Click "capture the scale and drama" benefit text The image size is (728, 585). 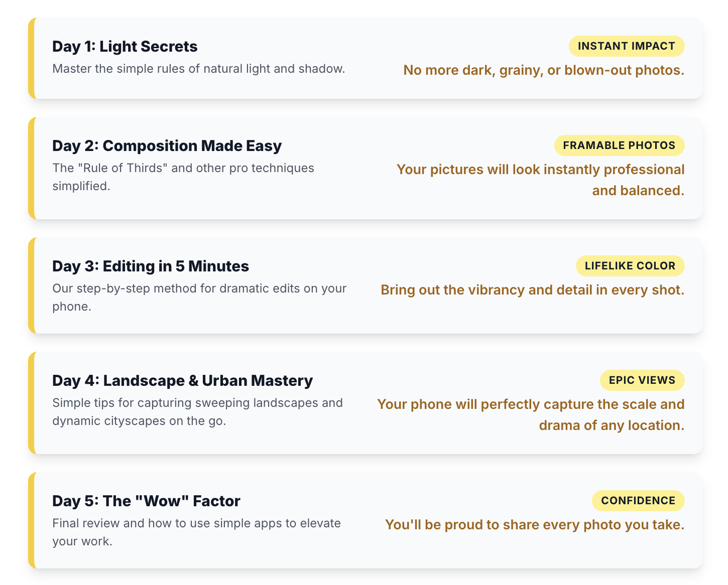pyautogui.click(x=531, y=414)
